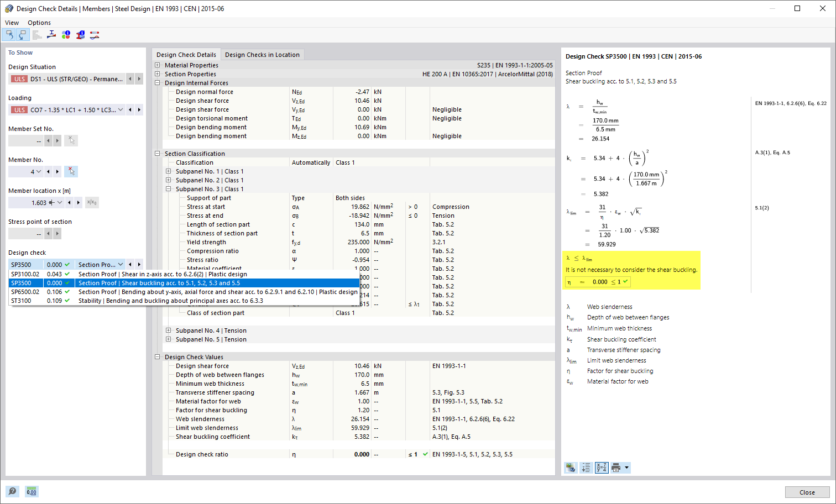
Task: Expand Subpanel No. 5 | Tension
Action: 169,339
